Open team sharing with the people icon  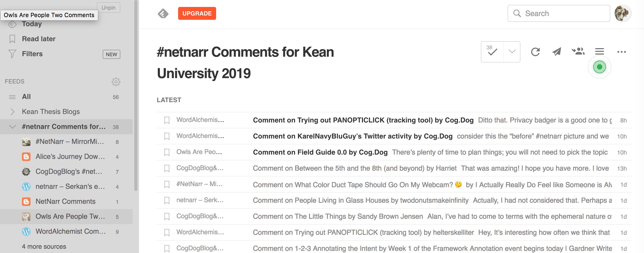pyautogui.click(x=578, y=52)
